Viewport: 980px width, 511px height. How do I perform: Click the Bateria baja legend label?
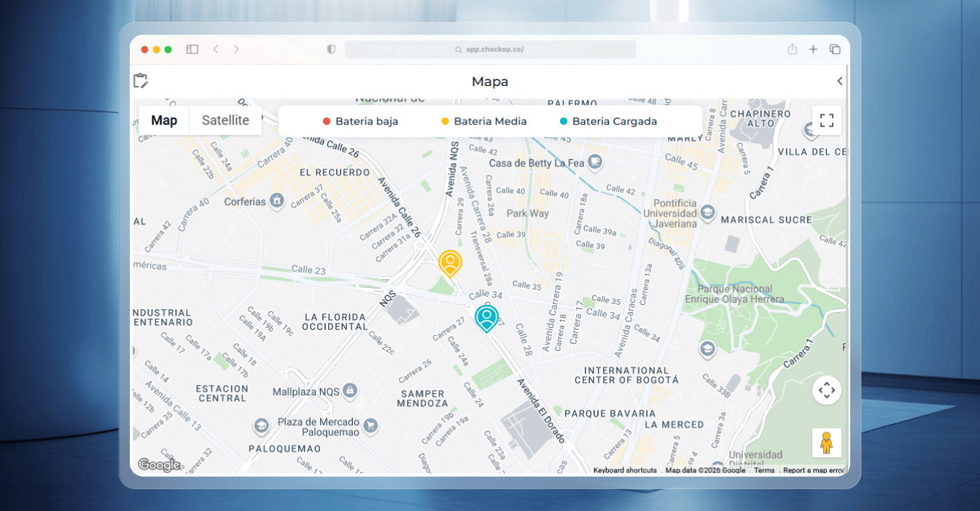point(367,122)
